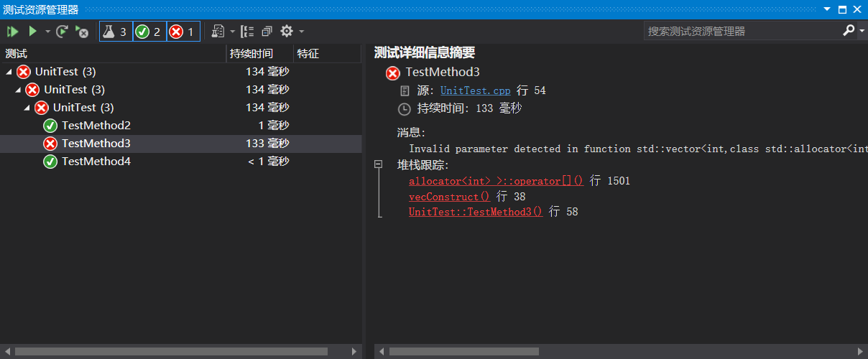Click the < 1 毫秒 duration of TestMethod4
Viewport: 868px width, 359px height.
click(269, 162)
